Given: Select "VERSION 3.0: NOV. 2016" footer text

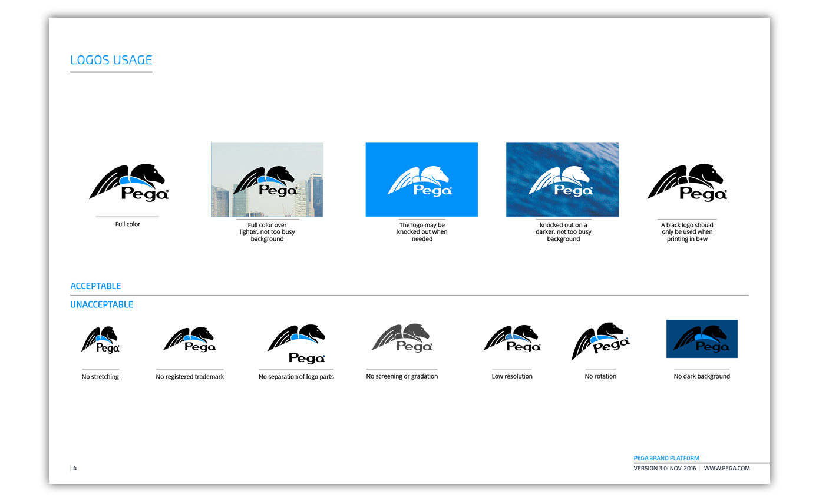Looking at the screenshot, I should (x=665, y=469).
